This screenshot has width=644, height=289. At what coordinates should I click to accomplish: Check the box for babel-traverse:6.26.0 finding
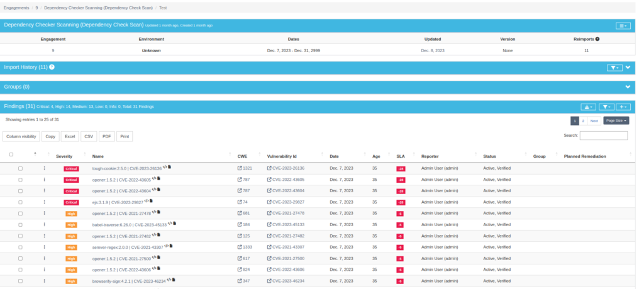21,224
